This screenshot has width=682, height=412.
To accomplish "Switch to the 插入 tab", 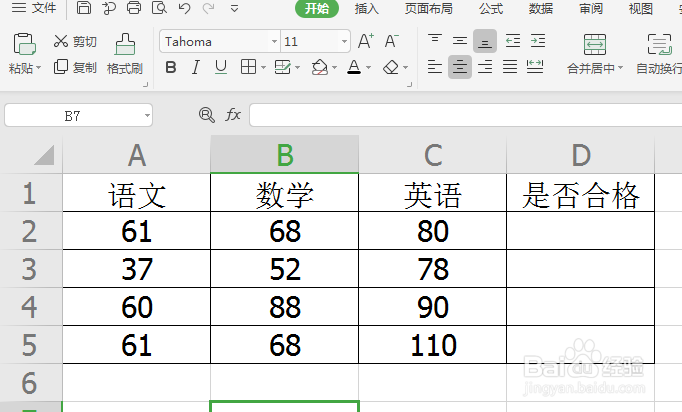I will [x=367, y=8].
